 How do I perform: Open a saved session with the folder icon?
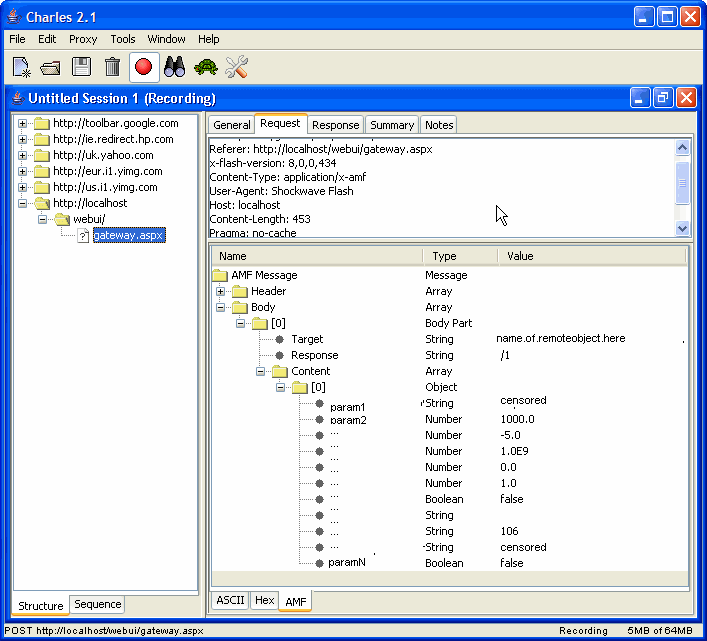[x=50, y=68]
